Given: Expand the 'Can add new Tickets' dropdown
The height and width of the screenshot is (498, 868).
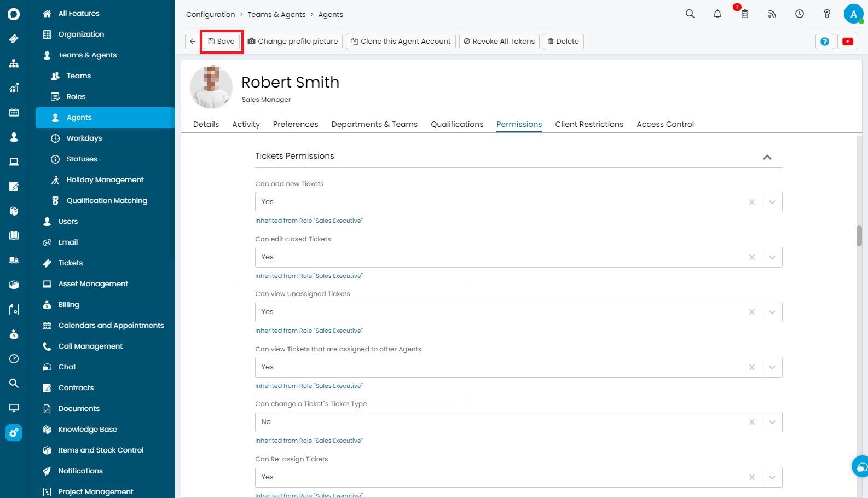Looking at the screenshot, I should pos(772,202).
